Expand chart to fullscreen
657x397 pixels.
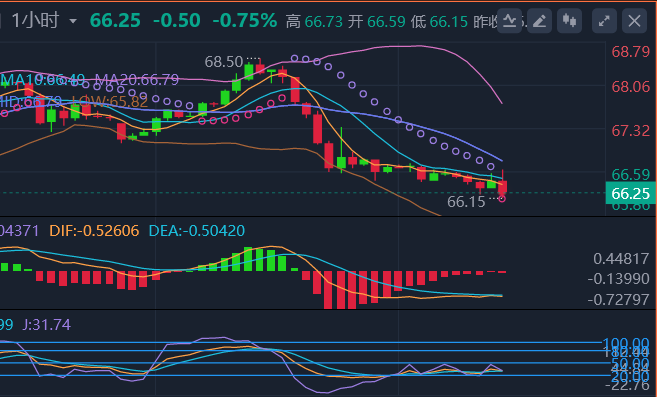[x=604, y=21]
